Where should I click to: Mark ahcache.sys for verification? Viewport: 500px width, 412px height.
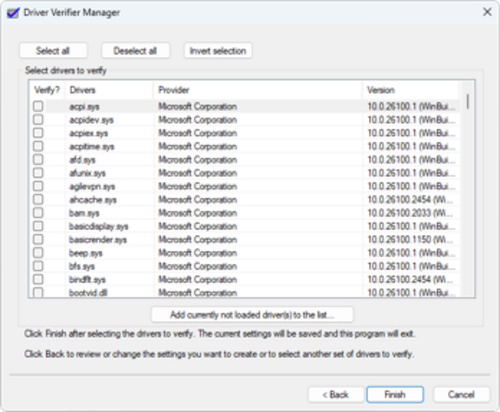tap(38, 200)
